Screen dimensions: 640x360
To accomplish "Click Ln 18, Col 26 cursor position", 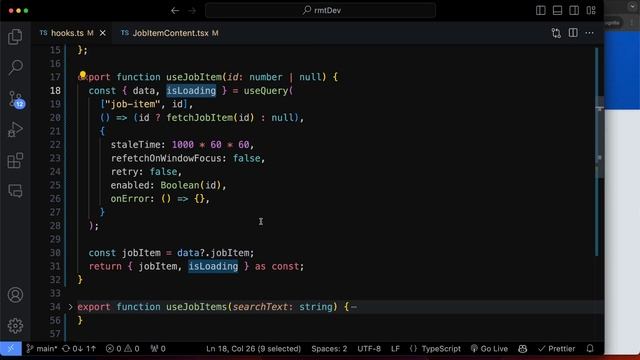I will pos(253,349).
